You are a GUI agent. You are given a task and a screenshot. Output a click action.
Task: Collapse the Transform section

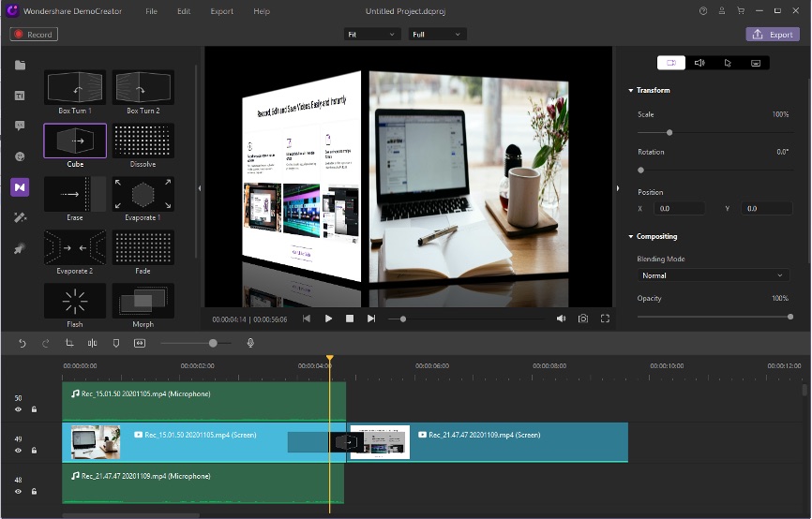pyautogui.click(x=631, y=91)
